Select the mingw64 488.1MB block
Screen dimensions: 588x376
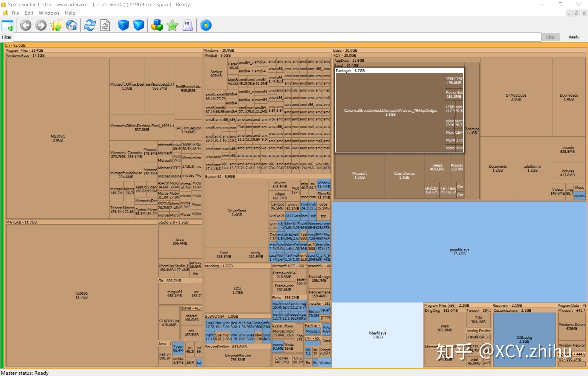coord(174,294)
